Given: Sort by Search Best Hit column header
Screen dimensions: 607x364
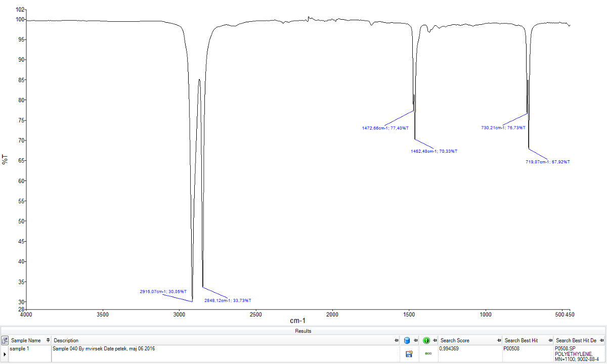Looking at the screenshot, I should click(x=521, y=340).
